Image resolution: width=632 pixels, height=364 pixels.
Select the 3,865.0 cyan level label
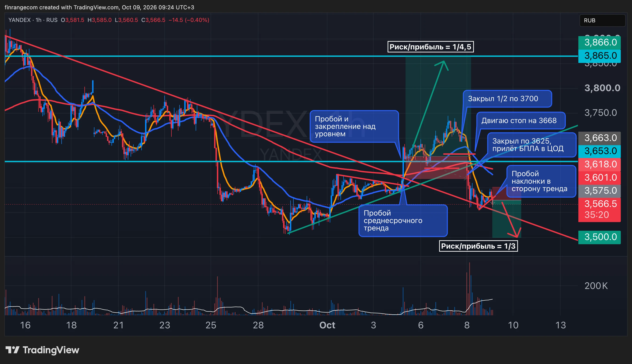pyautogui.click(x=600, y=56)
